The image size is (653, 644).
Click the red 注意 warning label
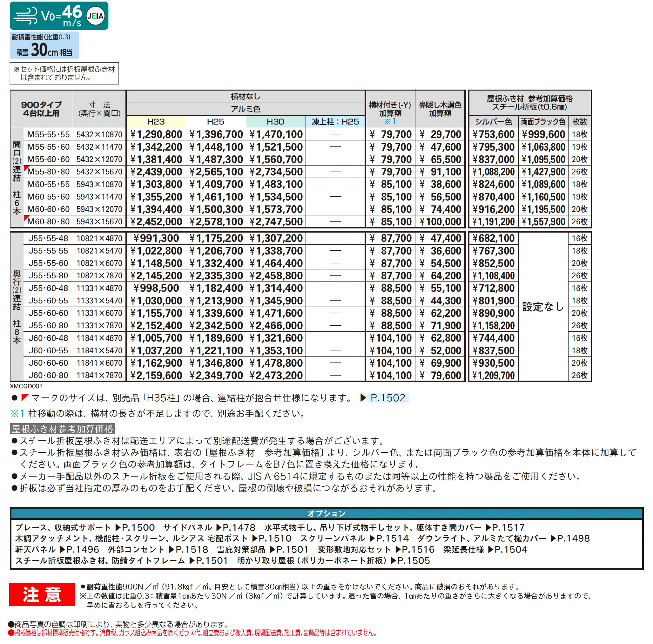coord(42,594)
